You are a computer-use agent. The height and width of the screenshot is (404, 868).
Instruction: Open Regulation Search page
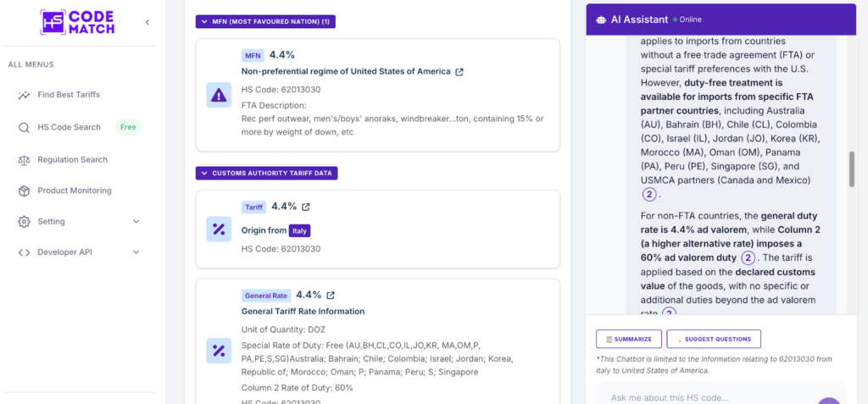(72, 159)
